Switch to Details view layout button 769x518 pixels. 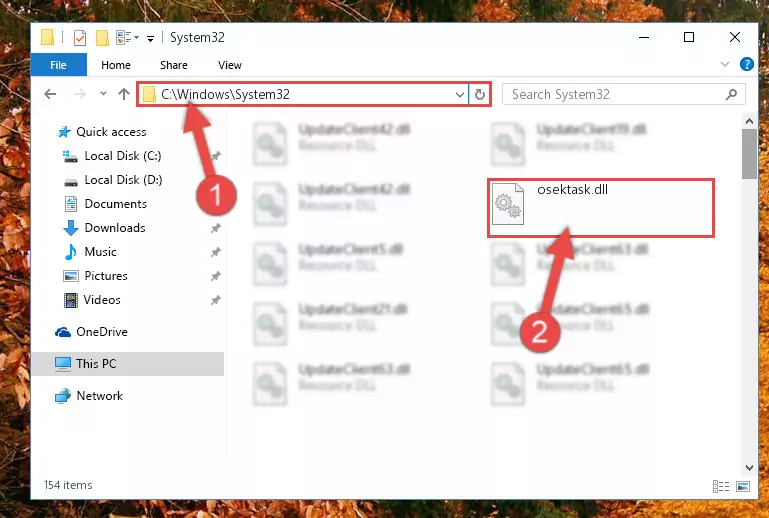(x=720, y=486)
